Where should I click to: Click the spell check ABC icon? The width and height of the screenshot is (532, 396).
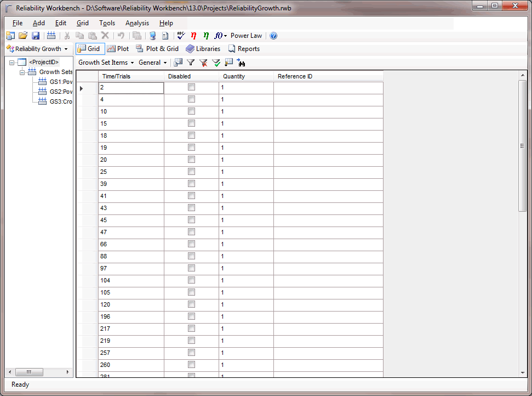coord(181,36)
